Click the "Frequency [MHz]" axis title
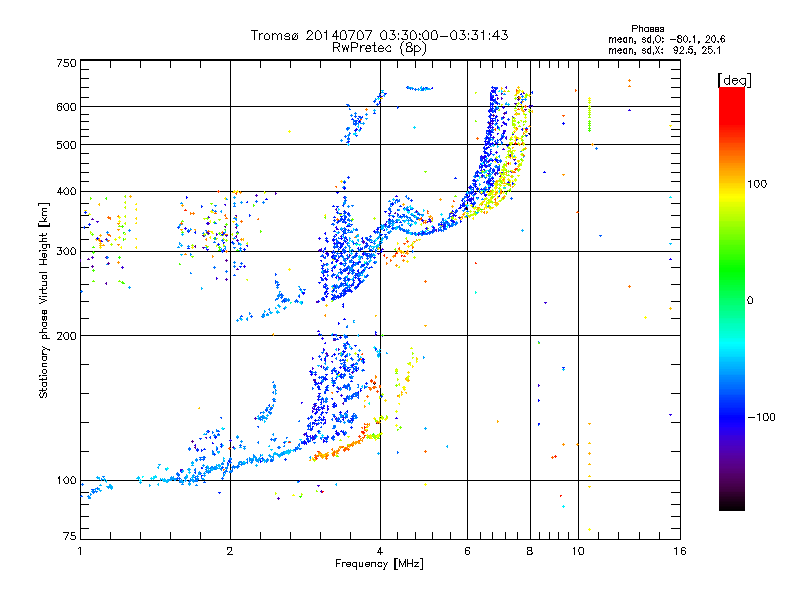800x600 pixels. coord(379,564)
